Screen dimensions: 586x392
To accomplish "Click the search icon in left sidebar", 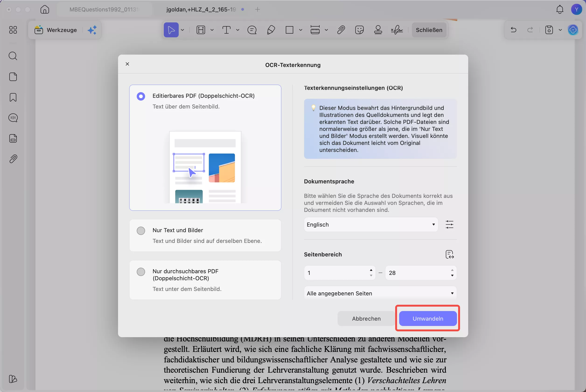I will coord(13,56).
